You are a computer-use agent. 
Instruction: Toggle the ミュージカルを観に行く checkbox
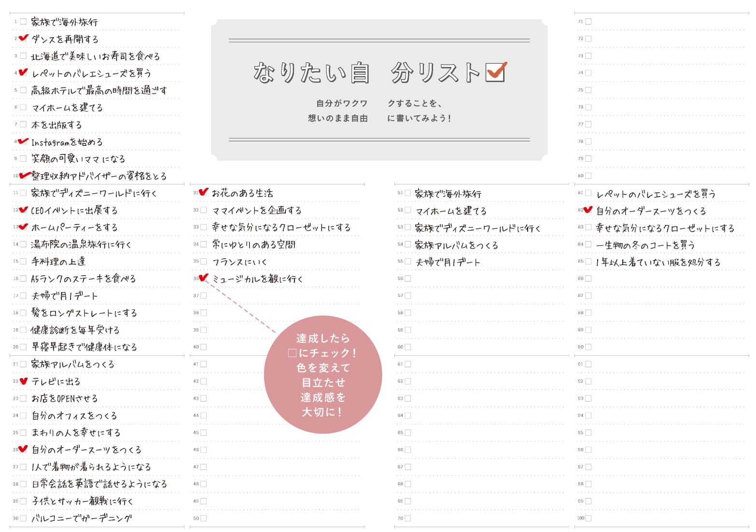coord(203,278)
